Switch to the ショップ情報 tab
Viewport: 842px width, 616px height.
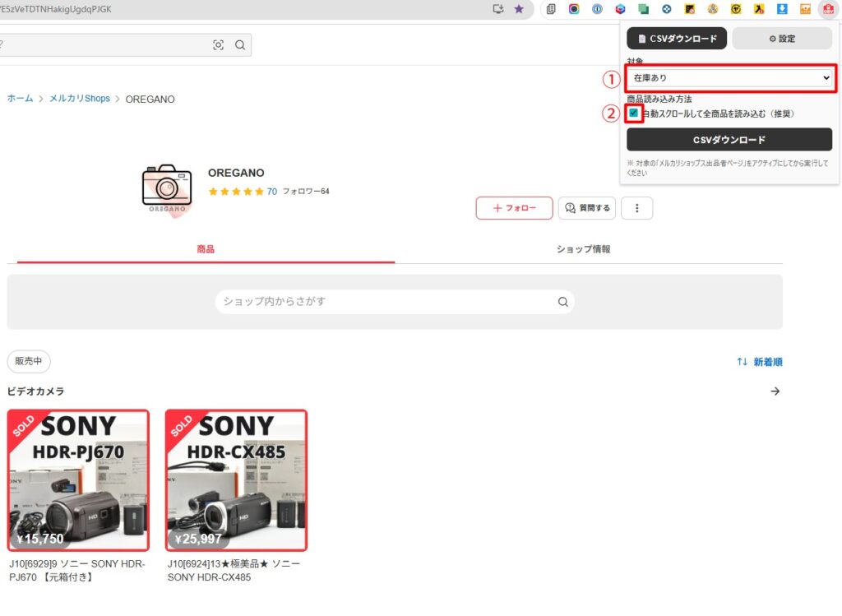click(x=583, y=249)
